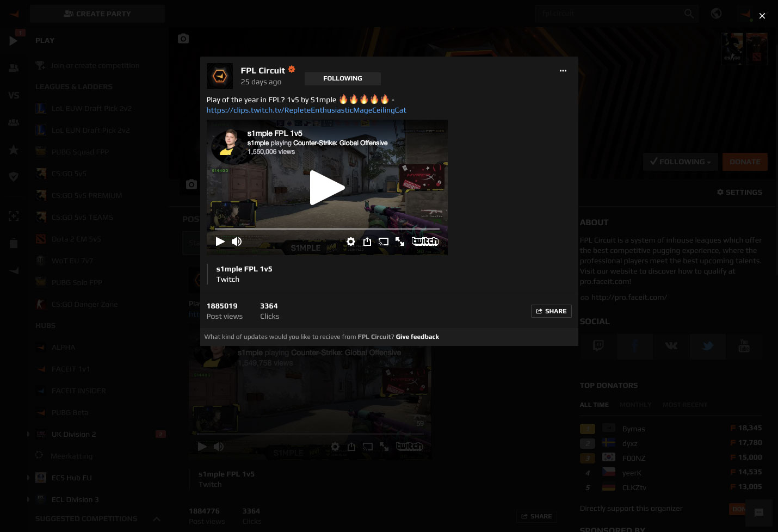This screenshot has height=532, width=778.
Task: Open the Twitter social icon
Action: 707,346
